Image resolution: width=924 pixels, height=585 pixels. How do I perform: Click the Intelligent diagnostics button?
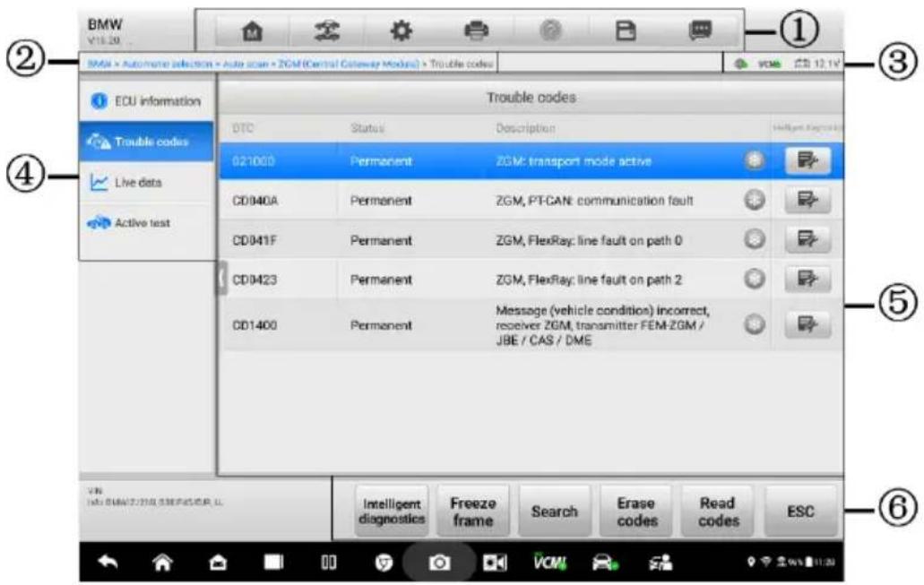(392, 512)
